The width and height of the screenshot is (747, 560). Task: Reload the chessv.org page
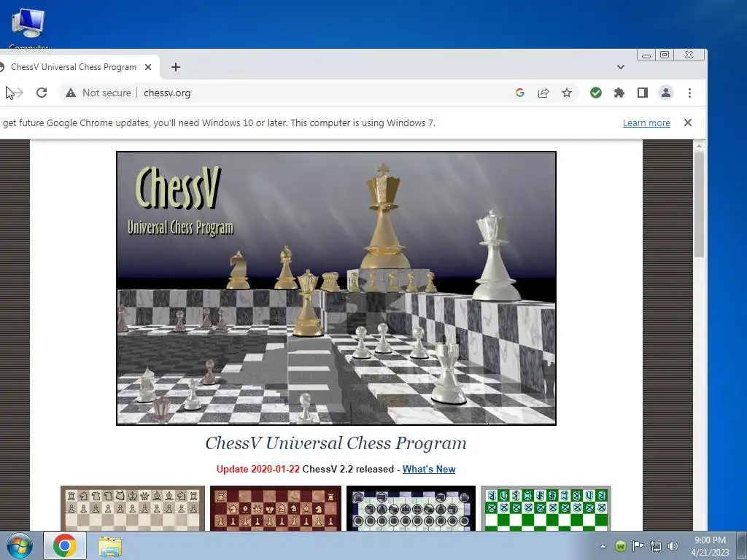click(42, 93)
